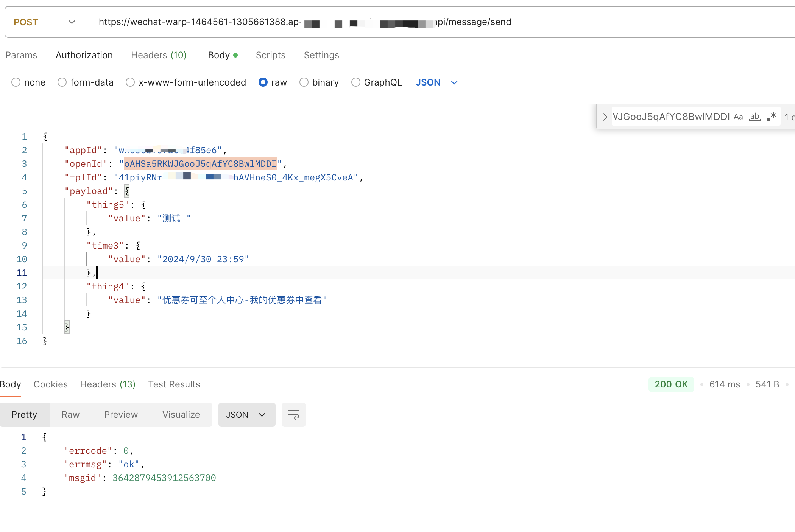Viewport: 795px width, 532px height.
Task: Choose GraphQL body type
Action: tap(355, 82)
